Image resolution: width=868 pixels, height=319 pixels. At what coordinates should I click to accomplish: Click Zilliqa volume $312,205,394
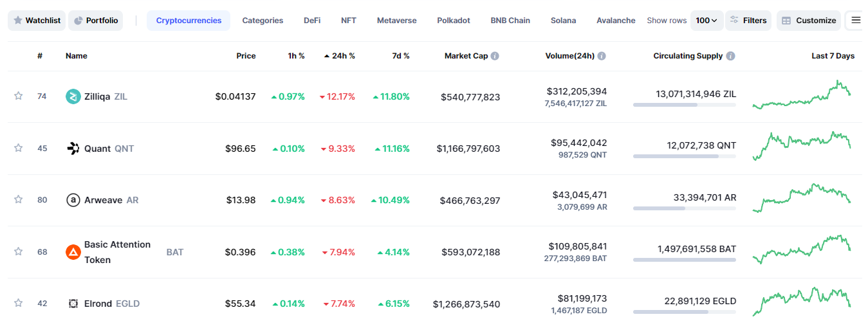coord(577,91)
